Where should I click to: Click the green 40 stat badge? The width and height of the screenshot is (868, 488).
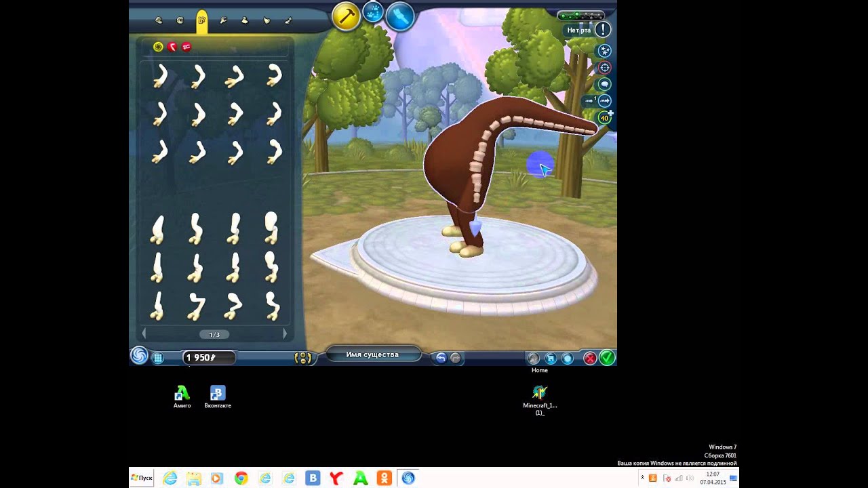tap(604, 118)
